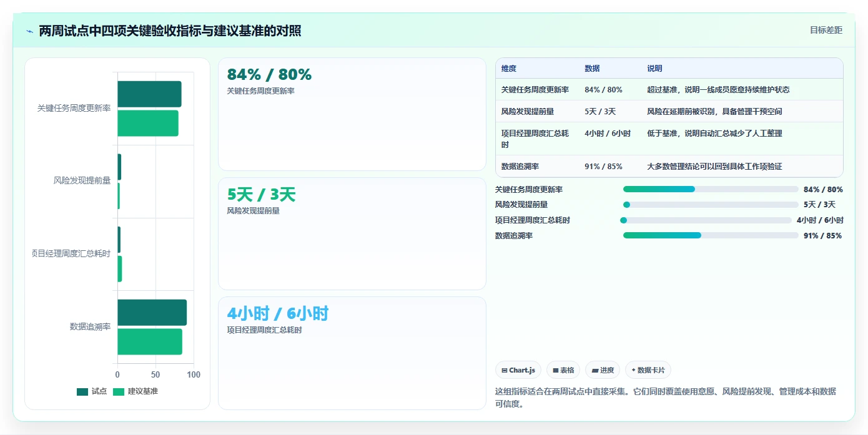
Task: Click the 5天 / 3天 value right of the progress bar
Action: [x=819, y=205]
